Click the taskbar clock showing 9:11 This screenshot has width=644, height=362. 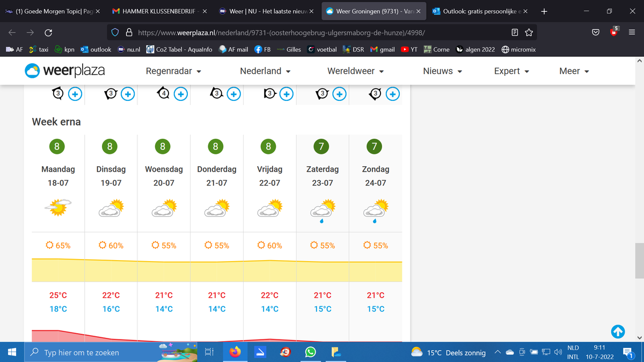coord(600,348)
